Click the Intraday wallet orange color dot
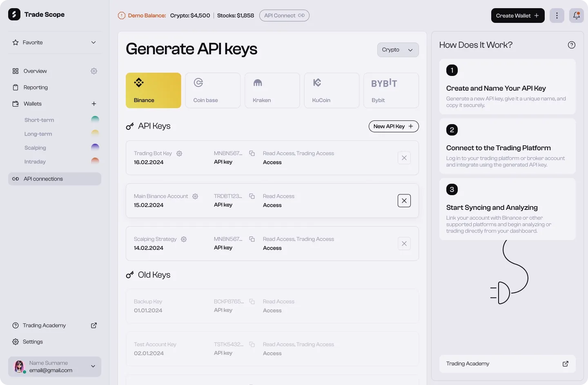 point(95,160)
